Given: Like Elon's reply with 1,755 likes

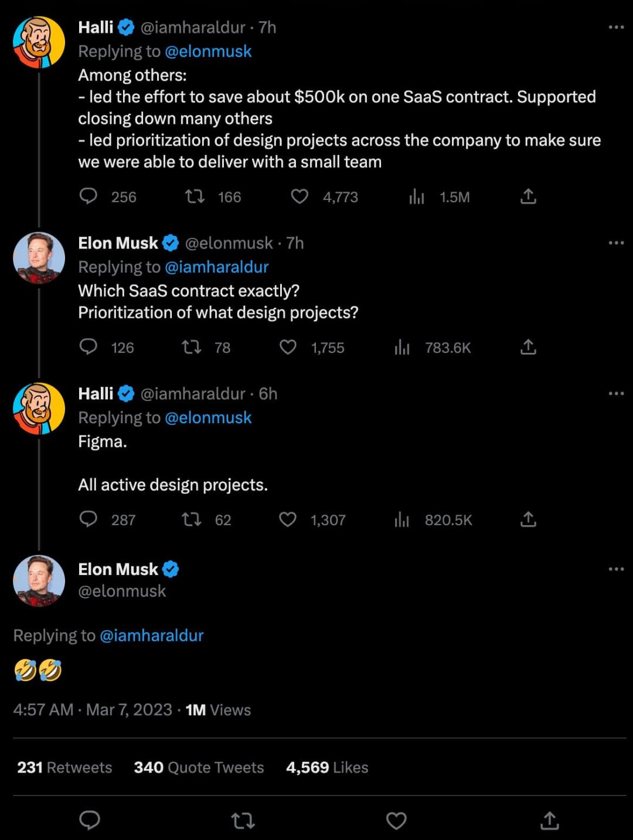Looking at the screenshot, I should tap(288, 347).
